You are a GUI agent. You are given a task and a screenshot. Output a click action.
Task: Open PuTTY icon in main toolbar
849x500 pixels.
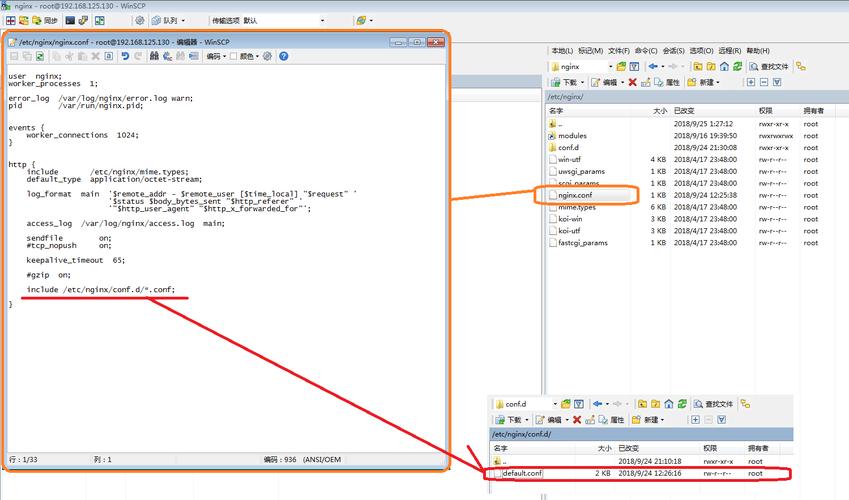coord(83,21)
